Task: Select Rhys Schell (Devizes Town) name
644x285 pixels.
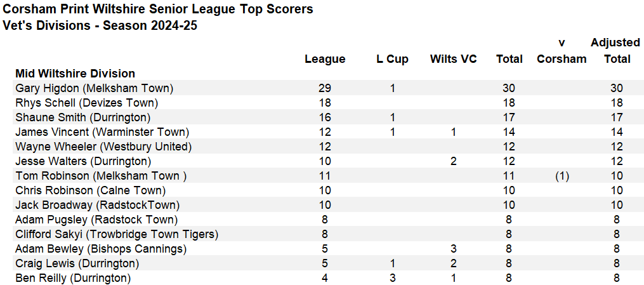Action: click(87, 103)
